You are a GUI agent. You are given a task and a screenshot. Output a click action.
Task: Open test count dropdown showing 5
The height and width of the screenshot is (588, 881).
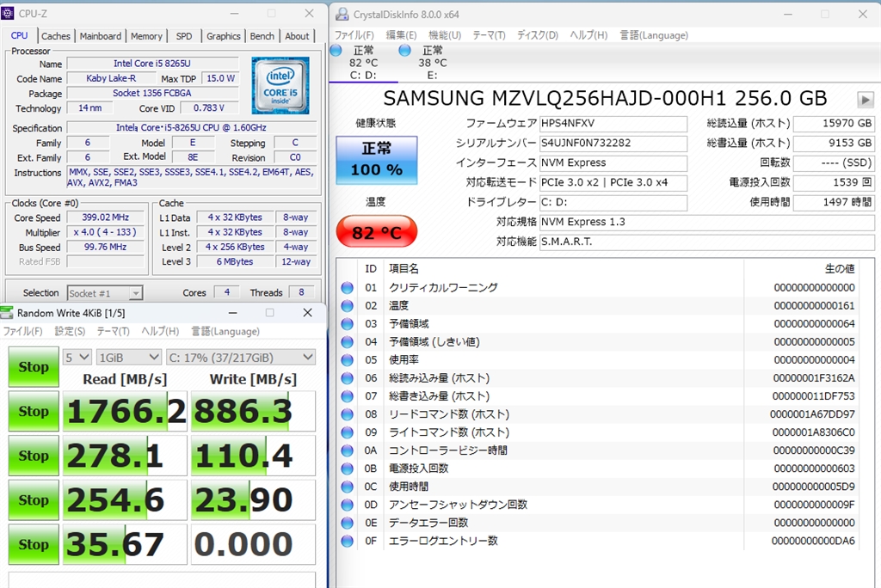point(77,357)
